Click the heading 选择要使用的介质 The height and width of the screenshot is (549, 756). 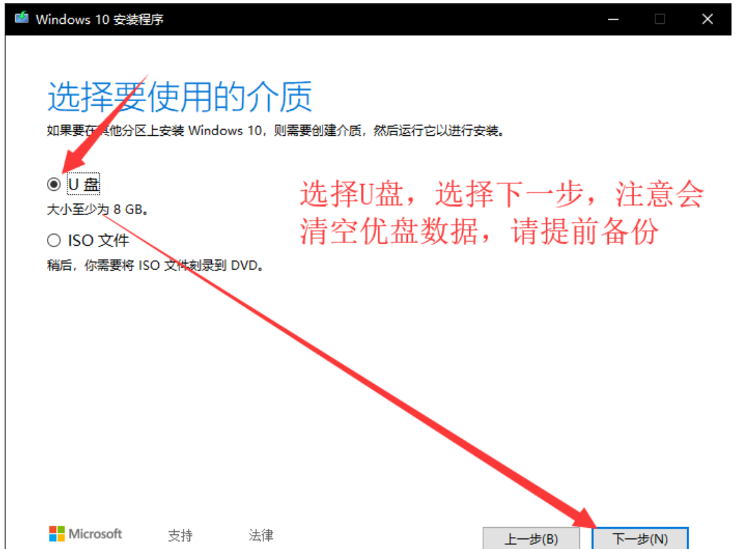(180, 97)
